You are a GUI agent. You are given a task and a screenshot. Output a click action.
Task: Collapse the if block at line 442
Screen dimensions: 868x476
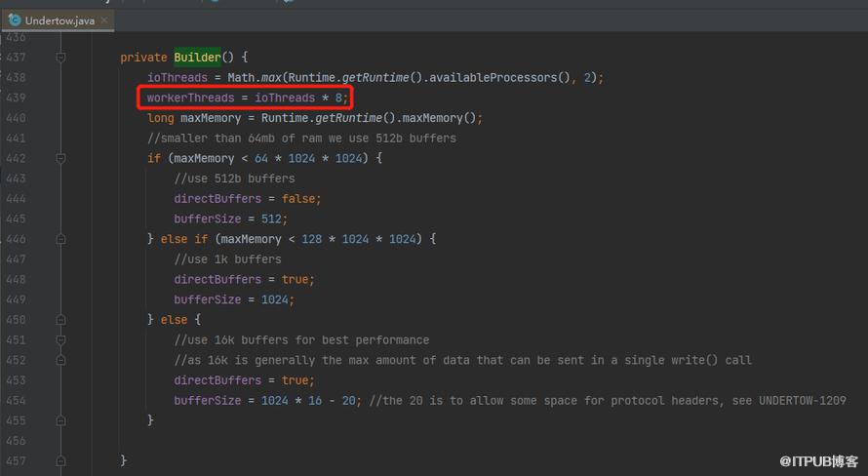pyautogui.click(x=60, y=159)
